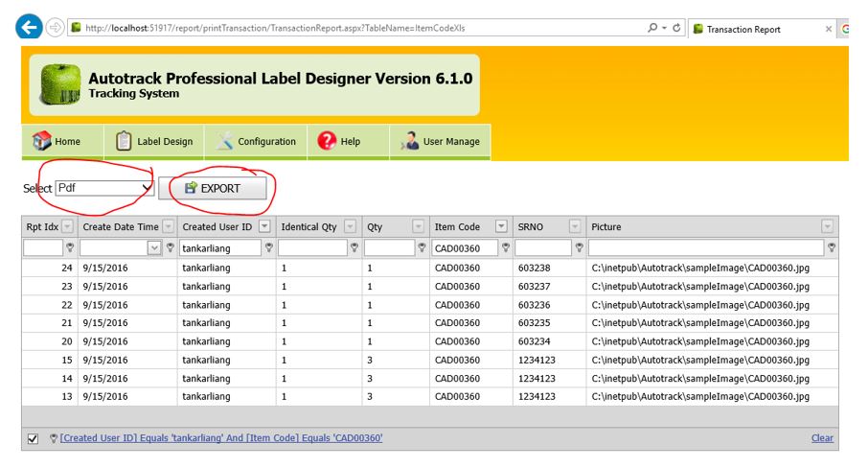Image resolution: width=868 pixels, height=468 pixels.
Task: Click the Create Date Time filter funnel icon
Action: click(171, 247)
